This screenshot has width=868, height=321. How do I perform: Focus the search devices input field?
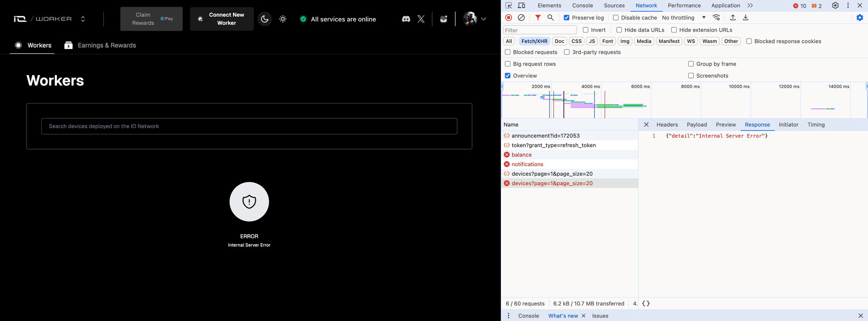coord(249,126)
